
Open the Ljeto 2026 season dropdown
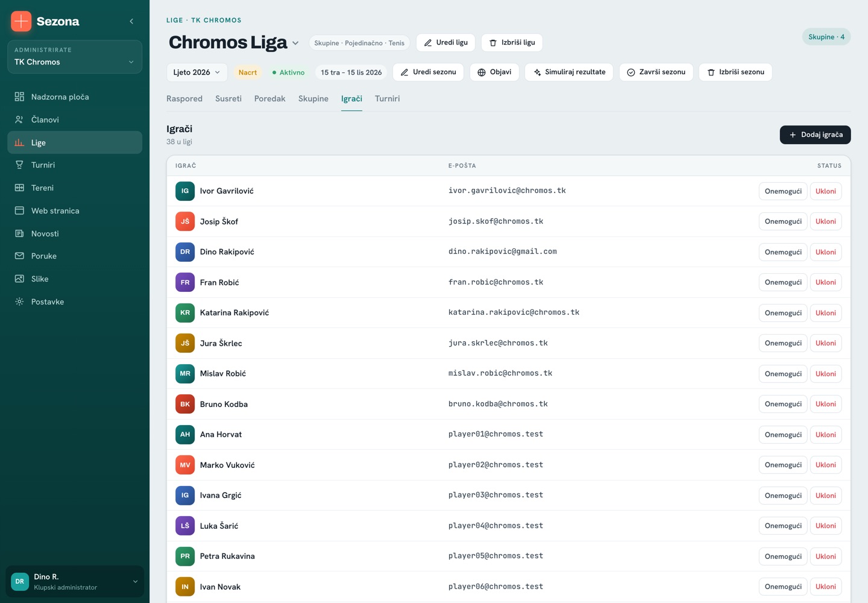197,72
